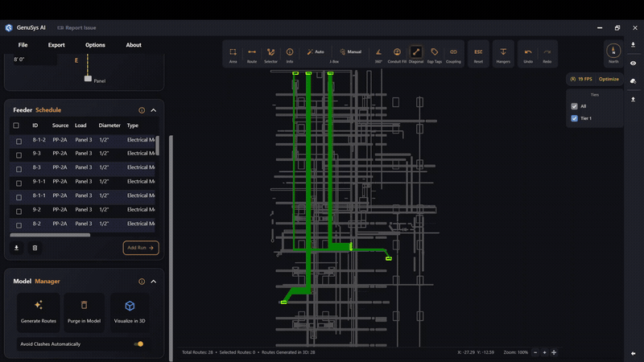This screenshot has width=644, height=362.
Task: Select the Coupling tool
Action: 453,55
